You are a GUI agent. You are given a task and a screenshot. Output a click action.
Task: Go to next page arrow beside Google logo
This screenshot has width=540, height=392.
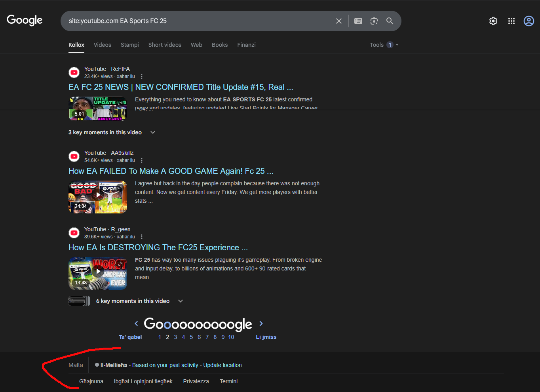pos(261,323)
